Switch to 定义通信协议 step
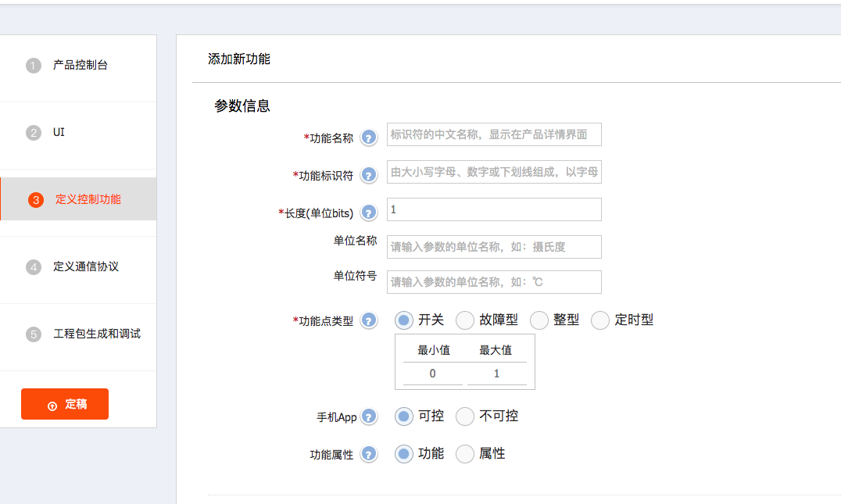 pyautogui.click(x=85, y=266)
